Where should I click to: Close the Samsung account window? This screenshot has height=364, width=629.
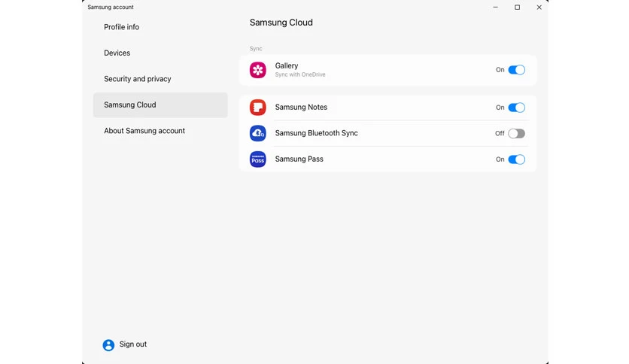(539, 8)
